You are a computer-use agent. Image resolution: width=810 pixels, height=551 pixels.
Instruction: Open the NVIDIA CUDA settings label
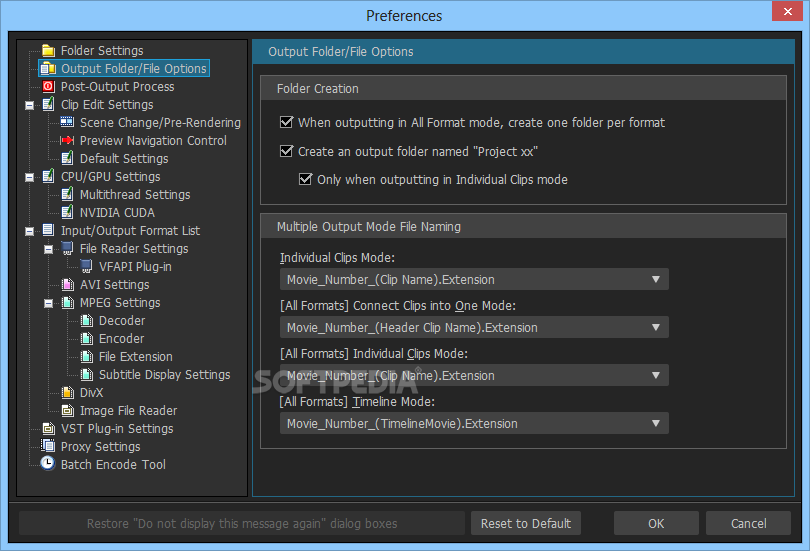(x=117, y=213)
